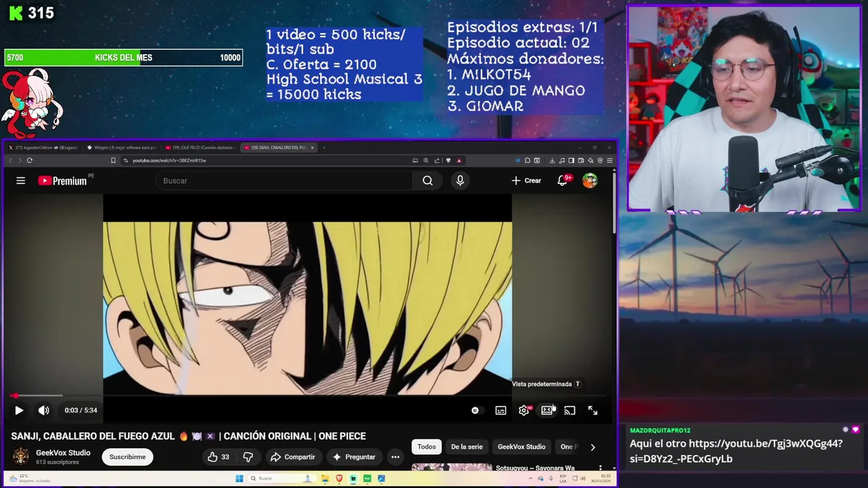The image size is (868, 488).
Task: Open GeekVox Studio channel name link
Action: tap(63, 453)
